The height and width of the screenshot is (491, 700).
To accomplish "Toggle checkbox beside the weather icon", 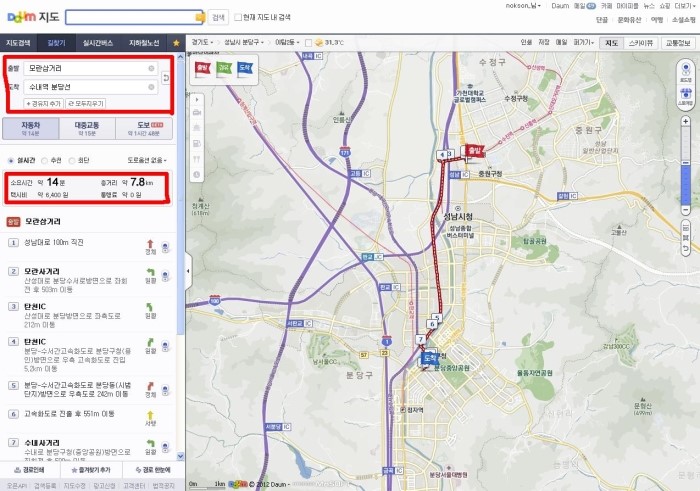I will (308, 43).
